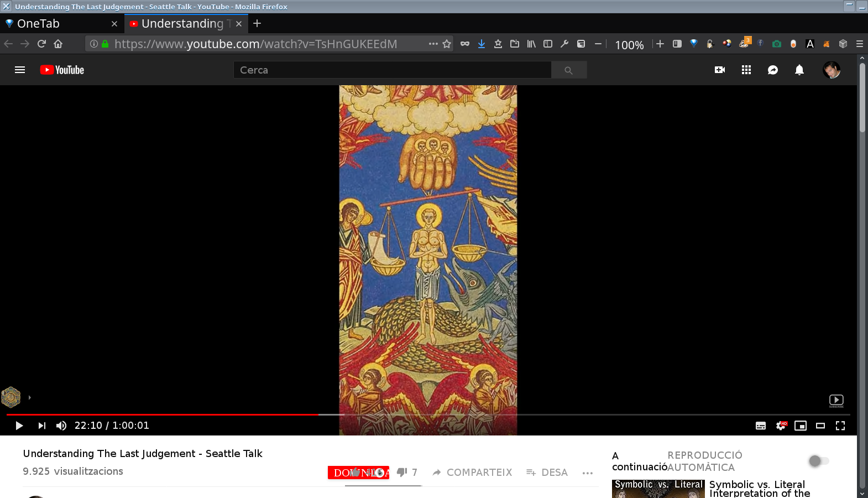The height and width of the screenshot is (498, 868).
Task: Open the Symbolic vs. Literal Interpretation title
Action: point(760,489)
